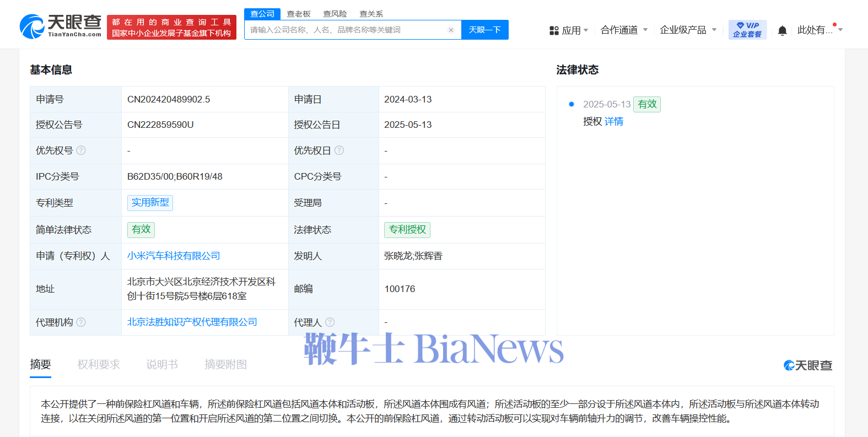This screenshot has height=437, width=868.
Task: Switch to the 查老板 search tab
Action: point(299,14)
